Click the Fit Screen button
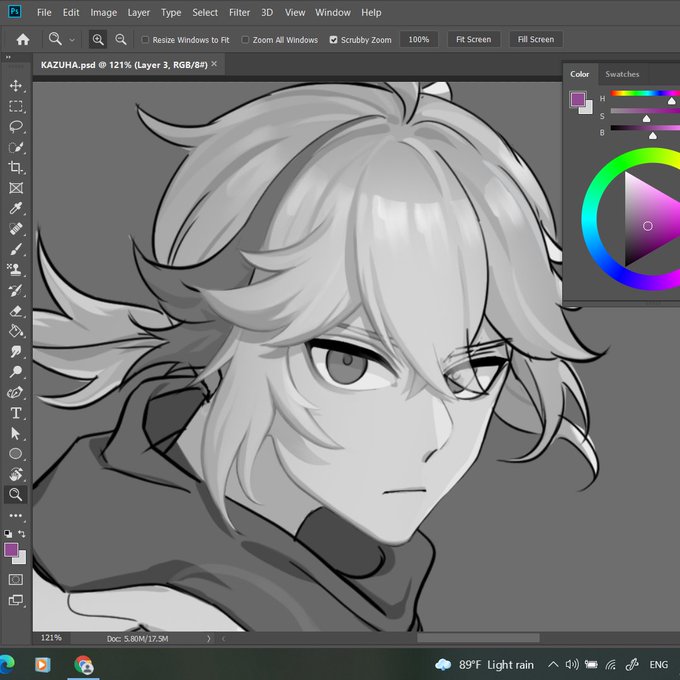680x680 pixels. [x=474, y=39]
